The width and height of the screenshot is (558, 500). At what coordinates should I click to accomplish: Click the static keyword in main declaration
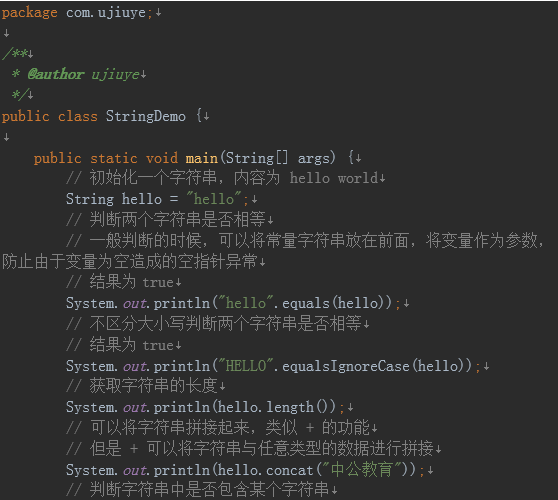click(114, 158)
